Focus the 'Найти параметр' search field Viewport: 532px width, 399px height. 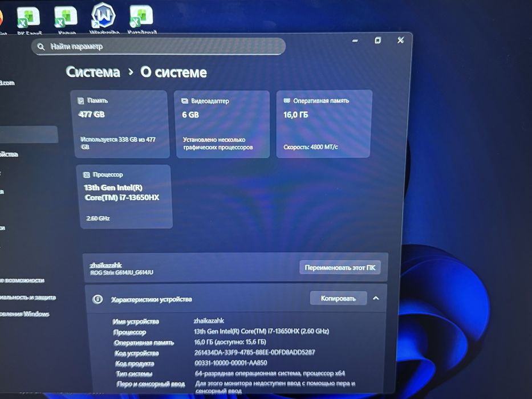[x=159, y=47]
